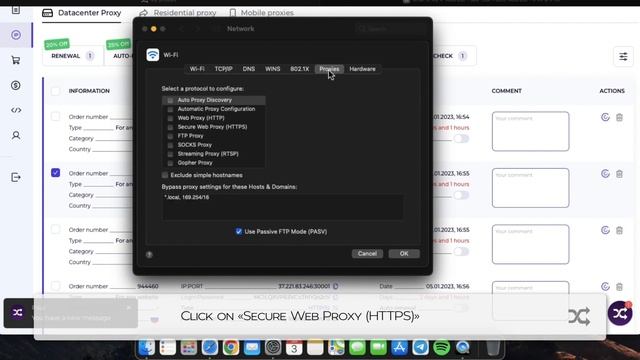
Task: Tick the select-all checkbox beside INFORMATION header
Action: [x=56, y=91]
